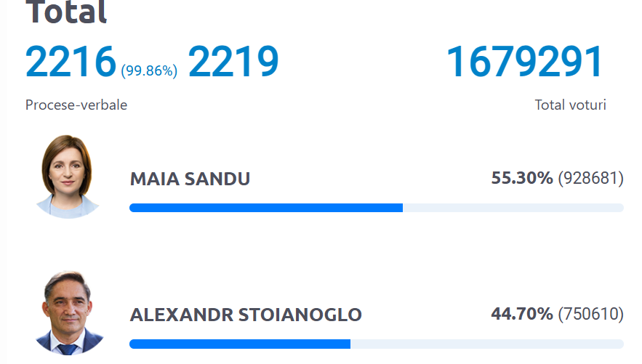Click the Total voturi label
642x364 pixels.
[x=570, y=105]
